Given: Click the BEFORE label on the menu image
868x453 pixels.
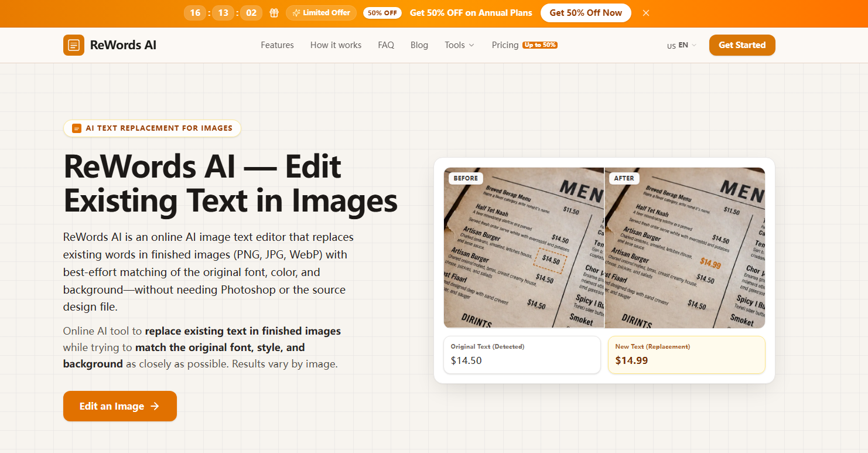Looking at the screenshot, I should [x=466, y=178].
